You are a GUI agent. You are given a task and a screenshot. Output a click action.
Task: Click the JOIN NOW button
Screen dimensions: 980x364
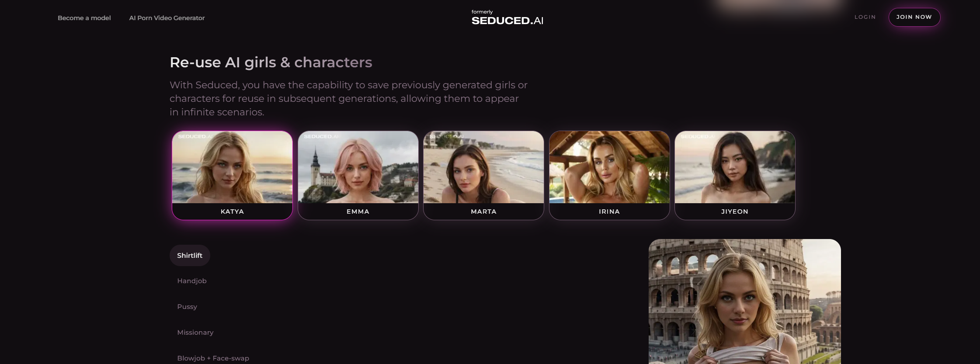tap(914, 17)
